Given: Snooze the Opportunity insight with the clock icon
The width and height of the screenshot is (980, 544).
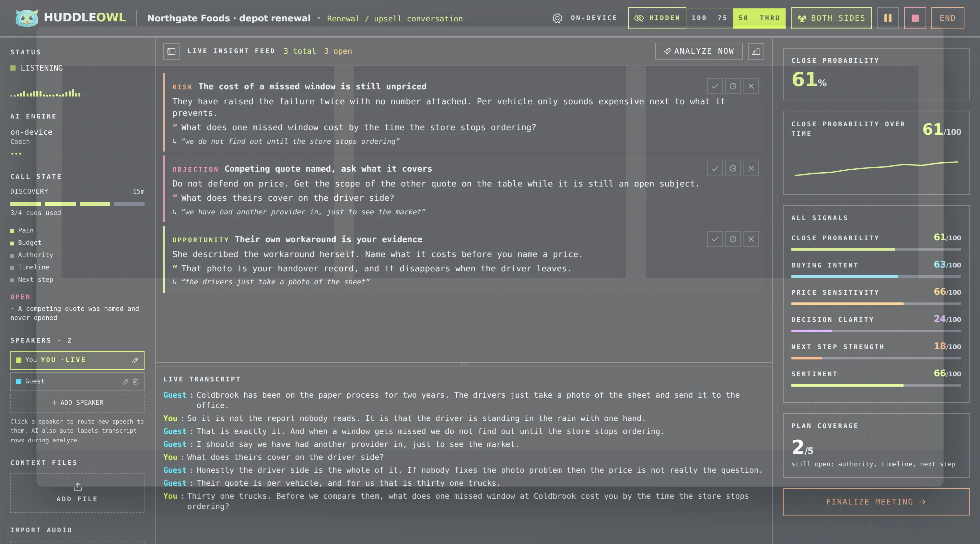Looking at the screenshot, I should pyautogui.click(x=733, y=239).
